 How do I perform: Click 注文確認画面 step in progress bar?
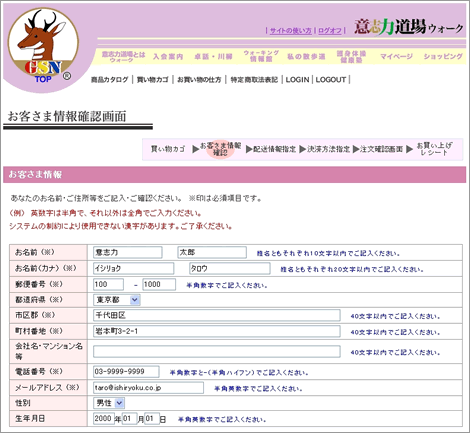[382, 149]
